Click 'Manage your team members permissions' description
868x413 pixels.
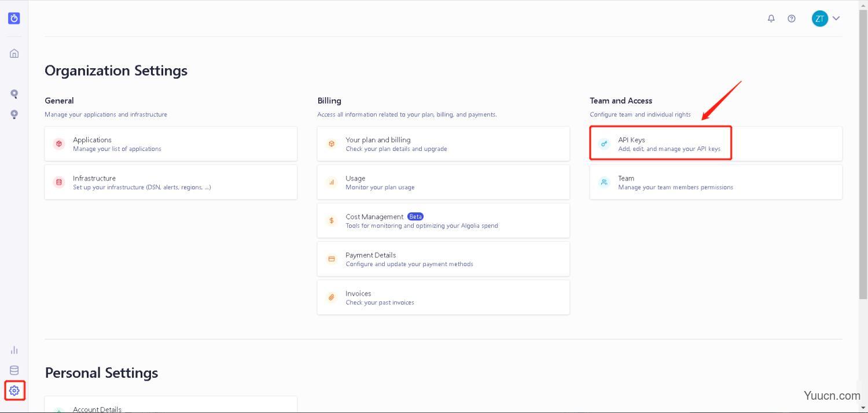pyautogui.click(x=675, y=187)
